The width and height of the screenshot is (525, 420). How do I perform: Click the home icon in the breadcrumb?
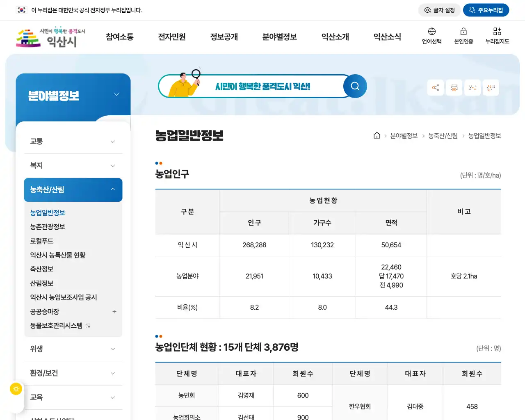[x=377, y=135]
